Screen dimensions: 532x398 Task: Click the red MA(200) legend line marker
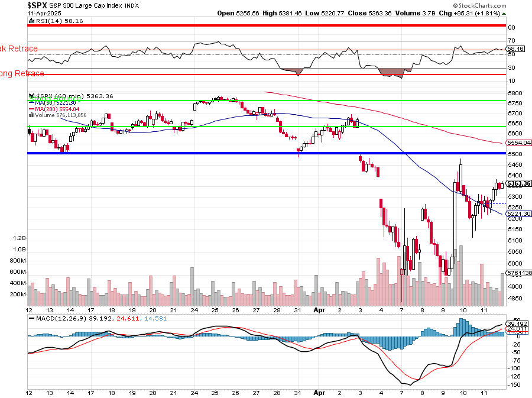tap(30, 109)
